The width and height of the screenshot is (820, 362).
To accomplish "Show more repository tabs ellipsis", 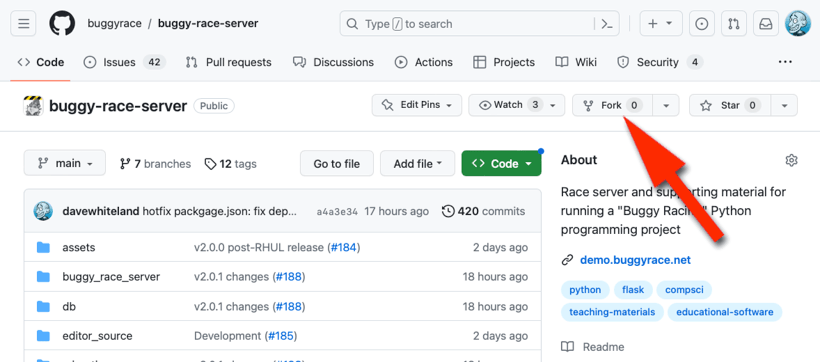I will point(785,62).
